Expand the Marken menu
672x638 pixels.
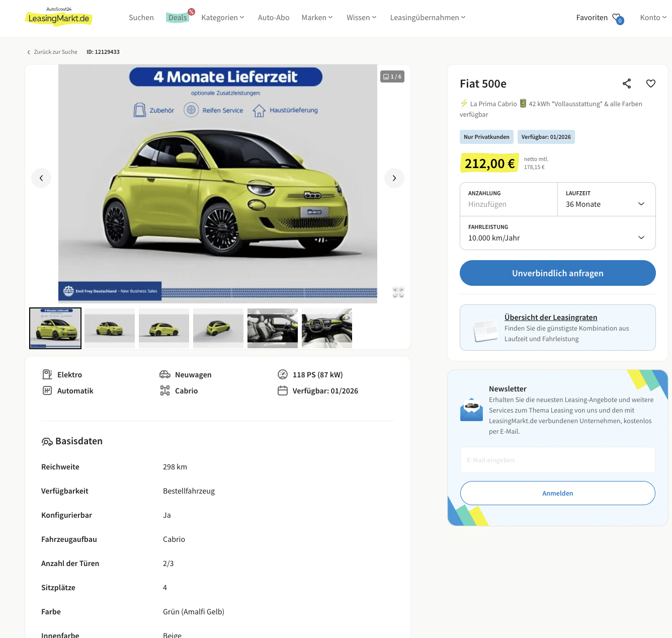point(317,18)
